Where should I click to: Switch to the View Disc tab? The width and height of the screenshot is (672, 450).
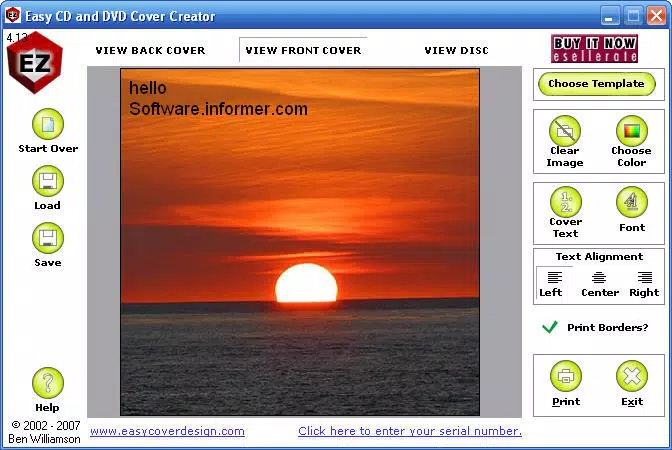(x=456, y=51)
